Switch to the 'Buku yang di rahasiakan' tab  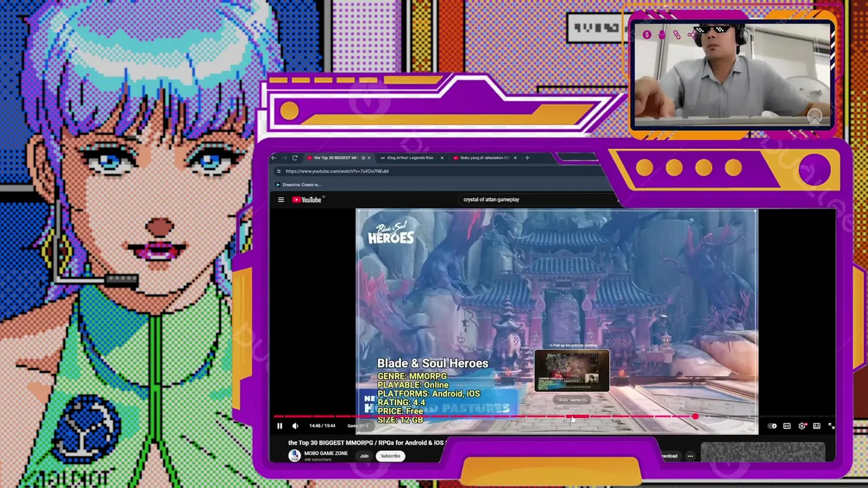[x=485, y=158]
